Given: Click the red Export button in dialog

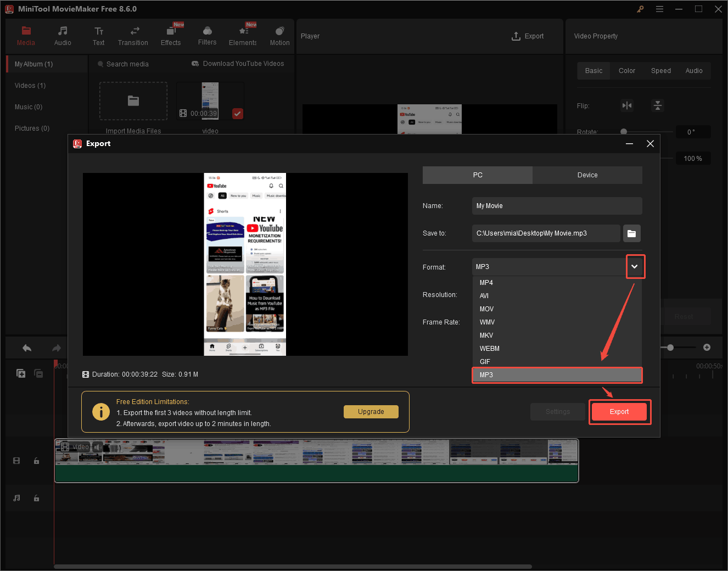Looking at the screenshot, I should (619, 412).
